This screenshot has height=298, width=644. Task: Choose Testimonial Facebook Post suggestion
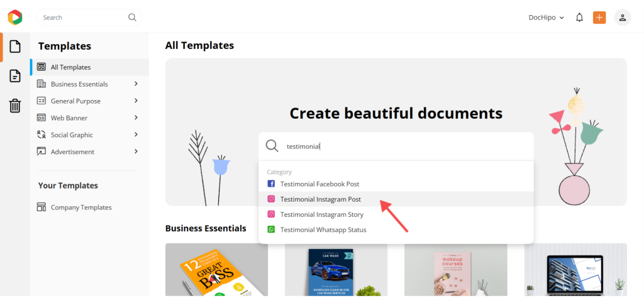click(x=396, y=184)
